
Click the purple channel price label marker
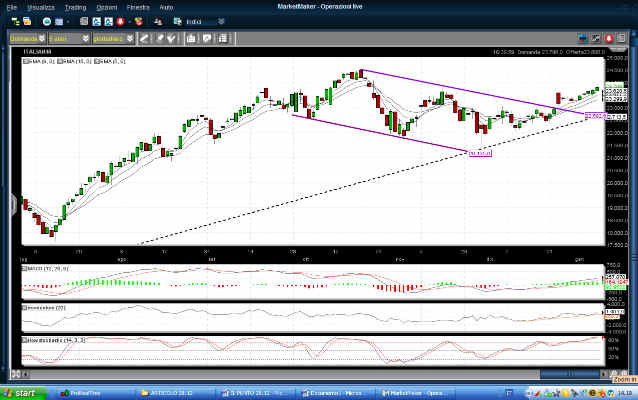(x=479, y=153)
